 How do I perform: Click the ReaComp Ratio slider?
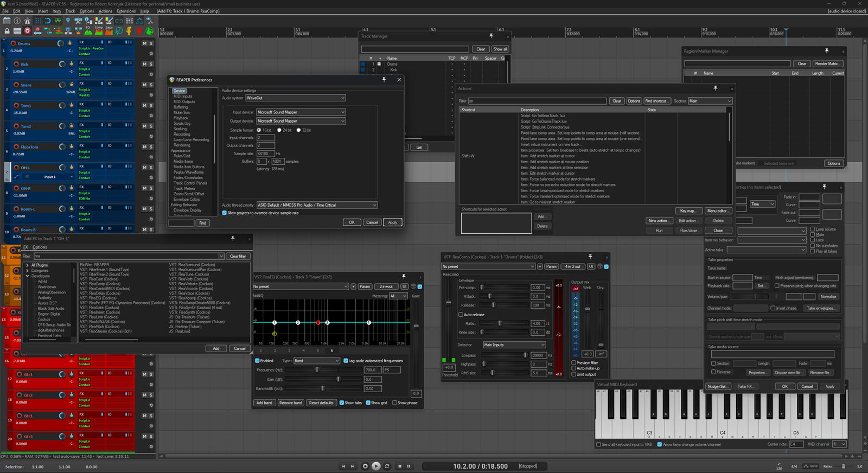pos(500,323)
